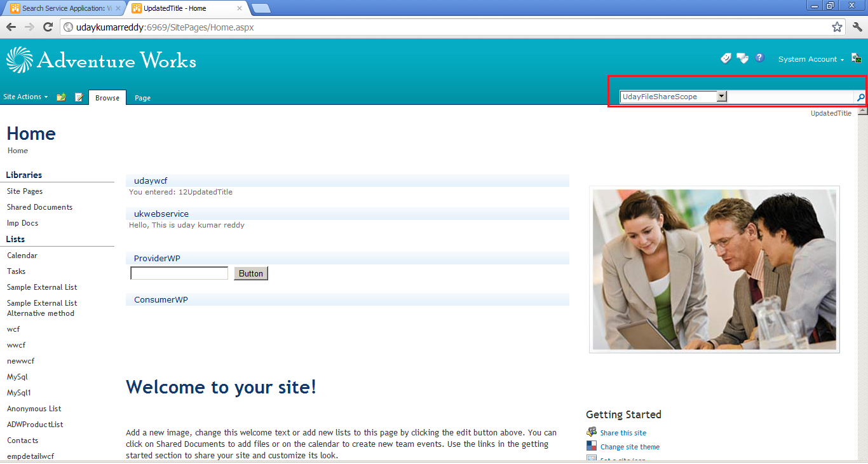This screenshot has height=464, width=868.
Task: Open the UdayFileShareScope scope dropdown
Action: click(721, 97)
